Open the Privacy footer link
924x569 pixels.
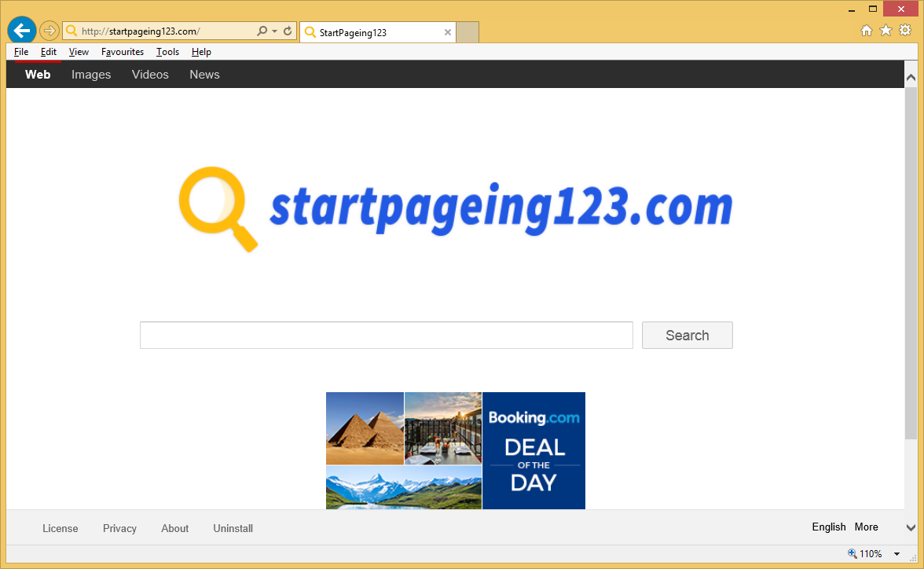pyautogui.click(x=119, y=528)
